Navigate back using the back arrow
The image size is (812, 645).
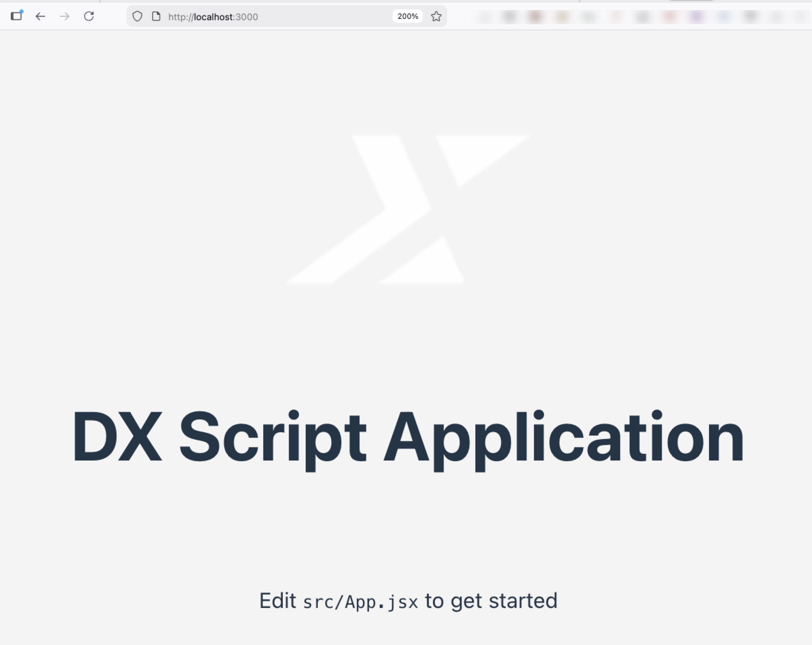[40, 16]
